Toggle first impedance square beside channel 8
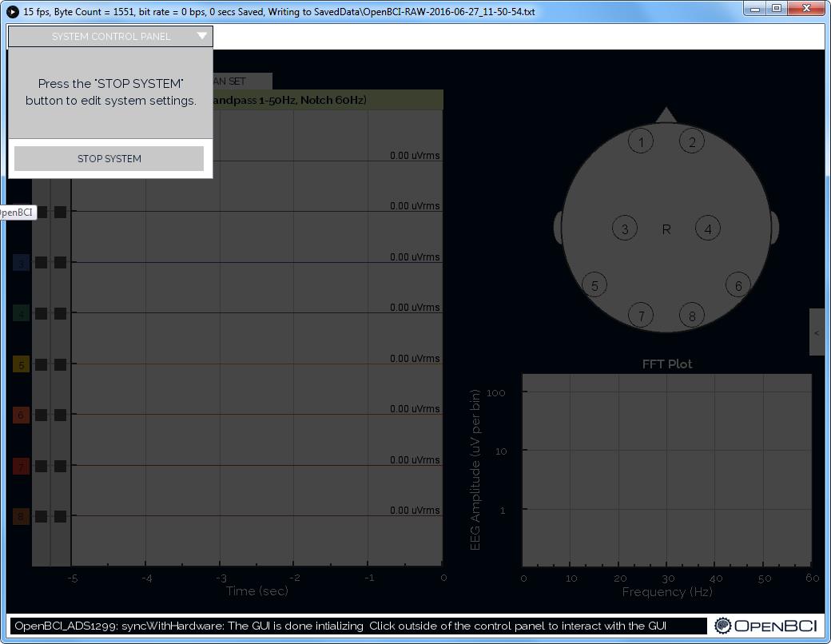Viewport: 831px width, 644px height. (42, 516)
